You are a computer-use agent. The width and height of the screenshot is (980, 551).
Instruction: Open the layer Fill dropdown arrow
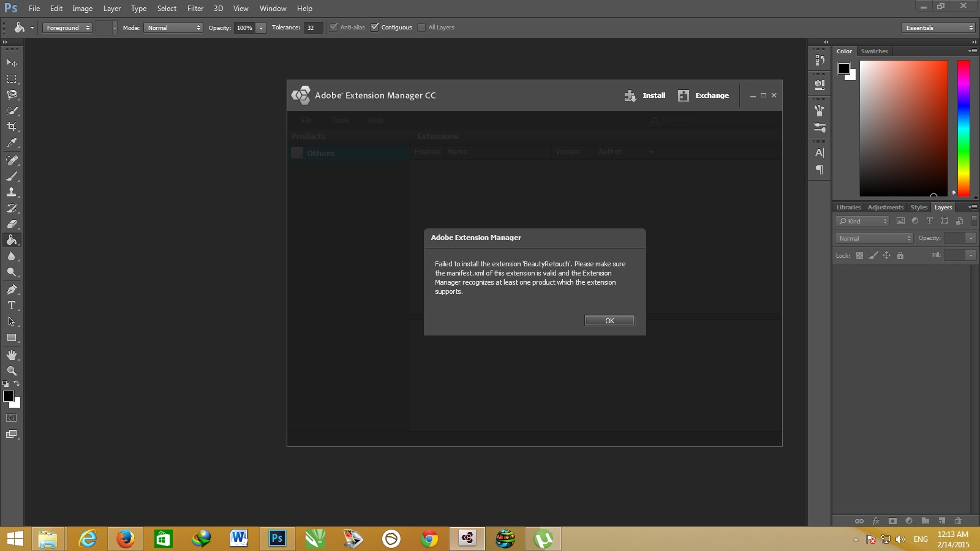coord(971,255)
